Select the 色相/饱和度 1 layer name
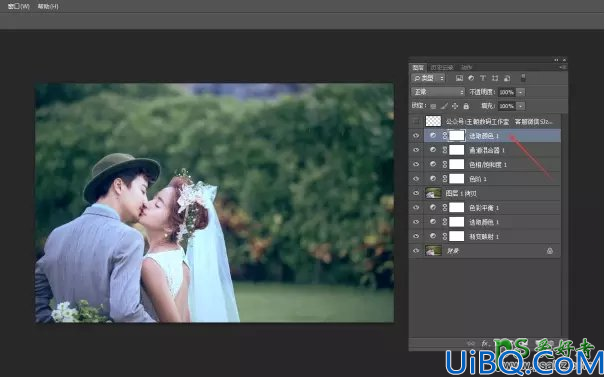Screen dimensions: 605x377 (x=488, y=165)
